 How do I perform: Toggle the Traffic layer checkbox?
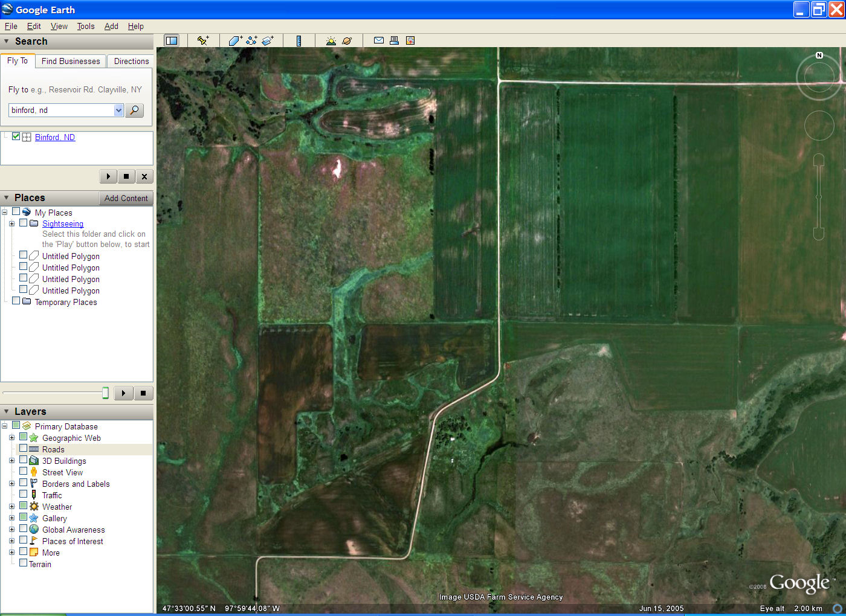(23, 494)
